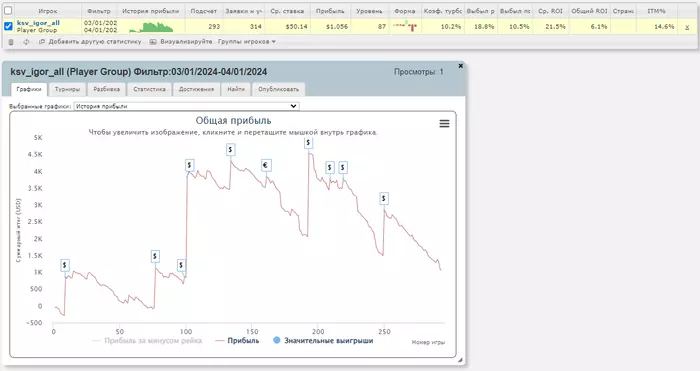Sort by the Общий ROI column header
This screenshot has width=700, height=371.
(x=589, y=11)
